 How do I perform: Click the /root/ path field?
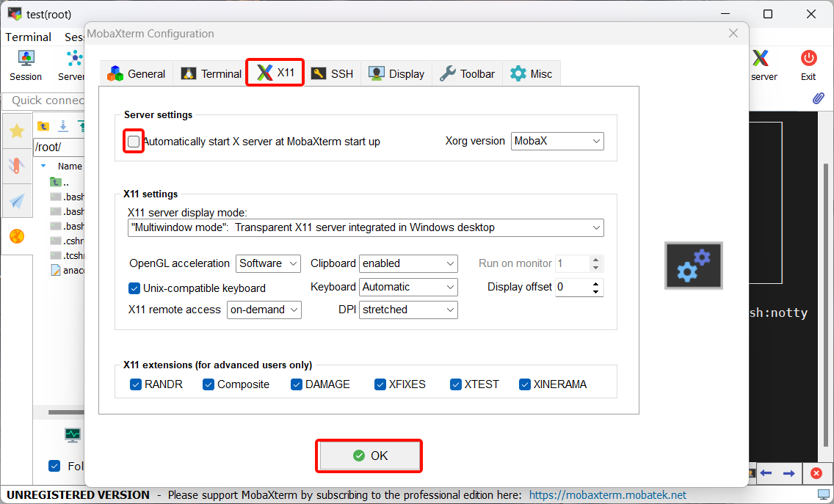tap(59, 147)
